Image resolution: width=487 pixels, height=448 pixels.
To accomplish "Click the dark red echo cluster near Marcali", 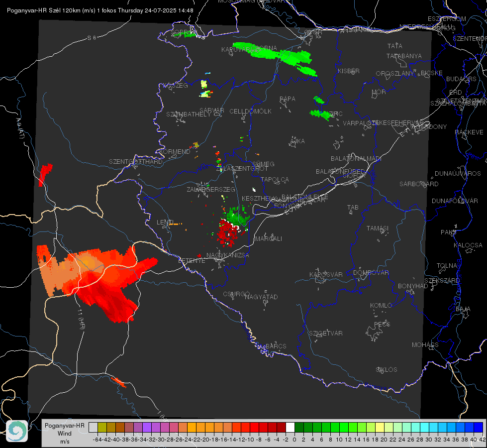I will 228,233.
